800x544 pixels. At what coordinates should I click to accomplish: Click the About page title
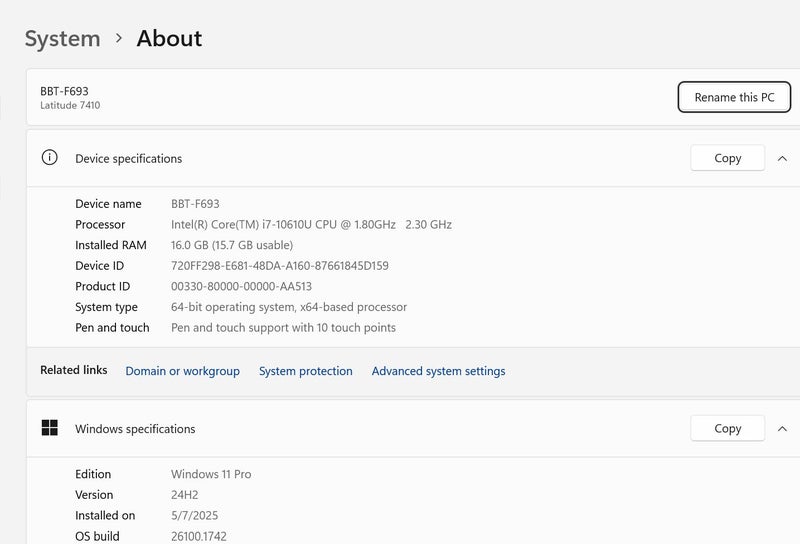click(169, 38)
